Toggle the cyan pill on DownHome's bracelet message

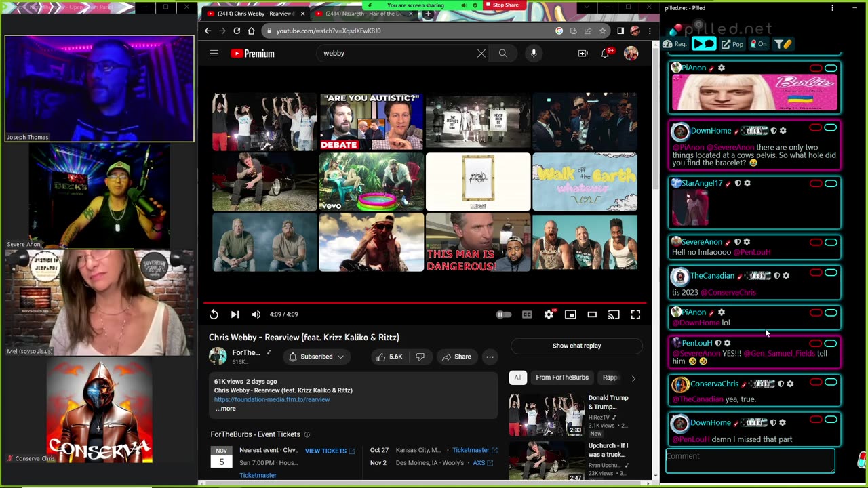pos(831,127)
